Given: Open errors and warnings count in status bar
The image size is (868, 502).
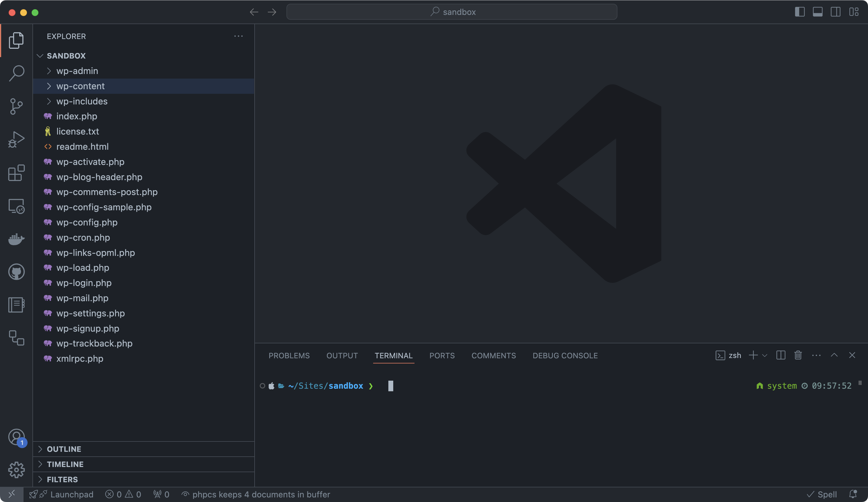Looking at the screenshot, I should (x=123, y=495).
